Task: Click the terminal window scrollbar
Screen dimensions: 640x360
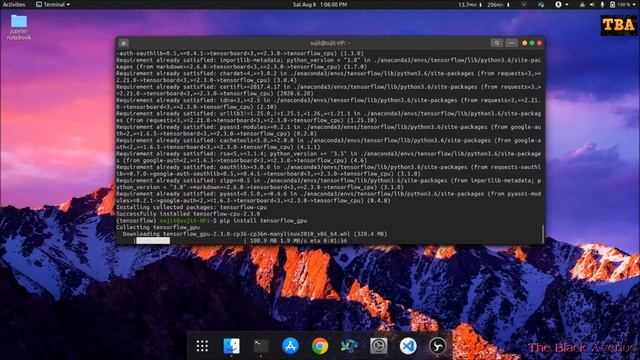Action: 542,233
